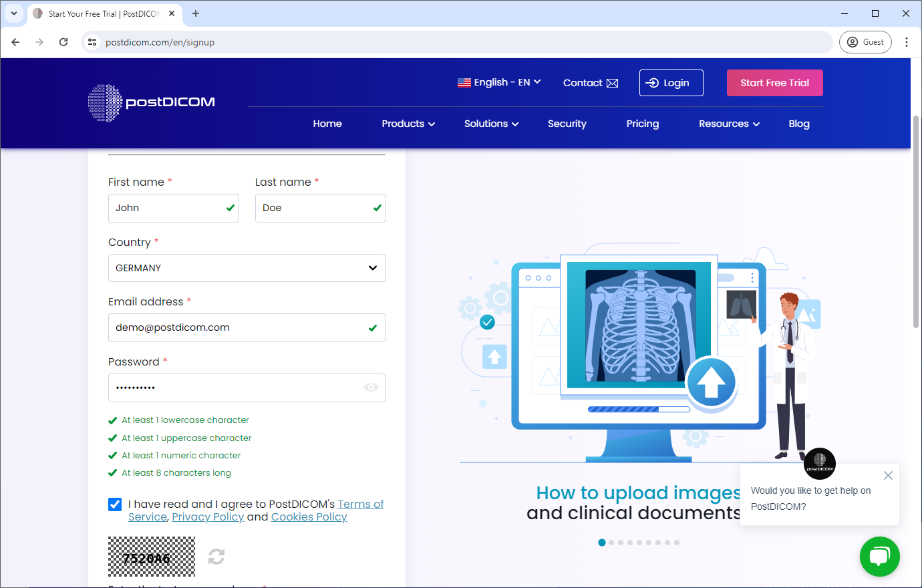Image resolution: width=922 pixels, height=588 pixels.
Task: Dismiss the chat help popup with the X
Action: coord(888,475)
